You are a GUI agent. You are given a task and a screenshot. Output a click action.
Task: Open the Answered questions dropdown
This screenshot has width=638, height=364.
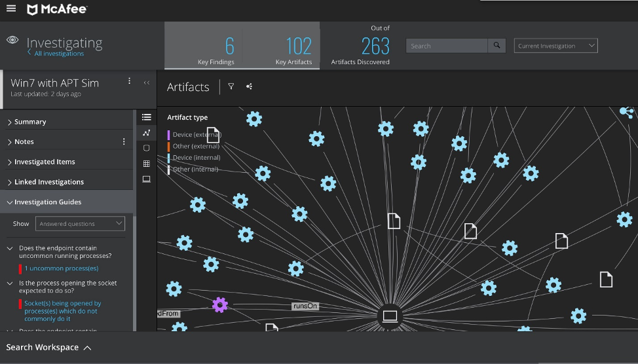tap(80, 224)
